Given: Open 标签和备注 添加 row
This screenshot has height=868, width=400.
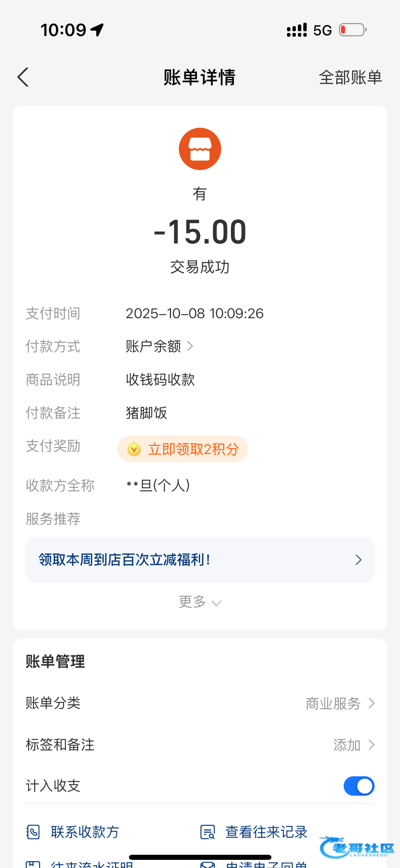Looking at the screenshot, I should [353, 745].
